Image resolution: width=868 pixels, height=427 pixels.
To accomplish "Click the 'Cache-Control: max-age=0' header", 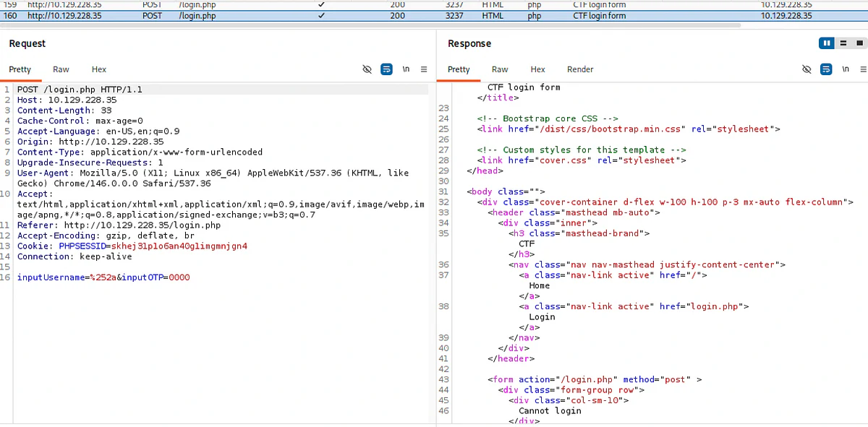I will pyautogui.click(x=80, y=121).
